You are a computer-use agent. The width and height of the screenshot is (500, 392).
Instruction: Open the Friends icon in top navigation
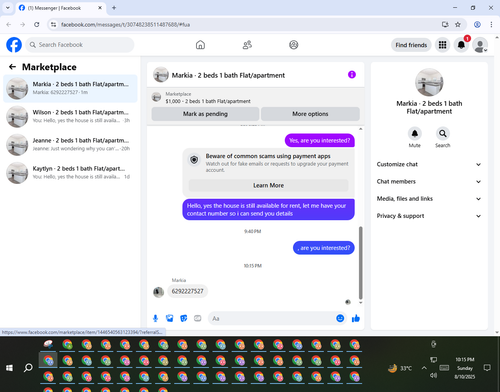pos(247,45)
